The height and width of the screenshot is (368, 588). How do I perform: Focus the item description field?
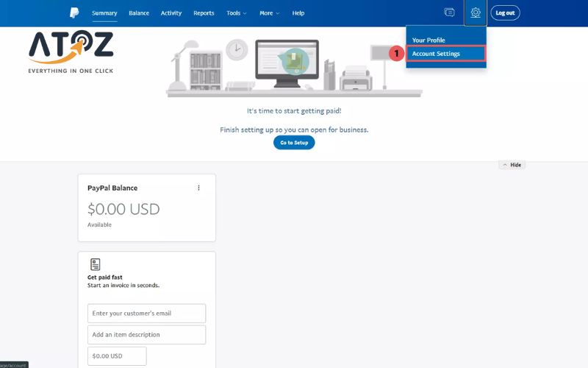click(x=146, y=335)
